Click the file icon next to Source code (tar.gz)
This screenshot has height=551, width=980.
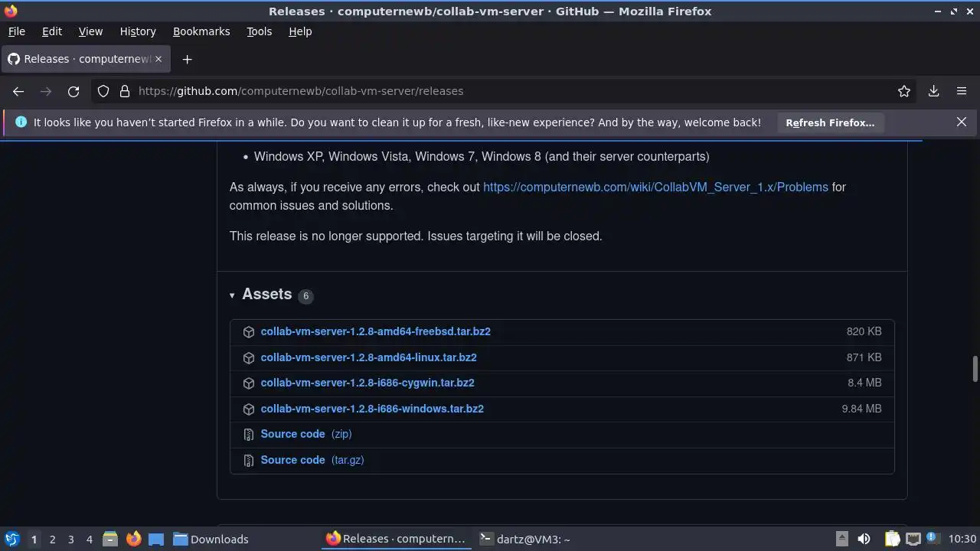[x=249, y=460]
